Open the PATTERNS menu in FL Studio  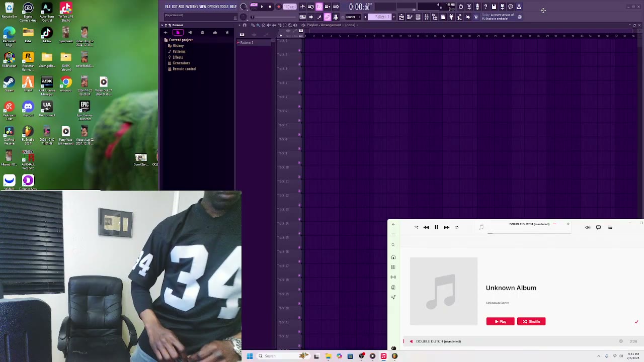tap(191, 7)
